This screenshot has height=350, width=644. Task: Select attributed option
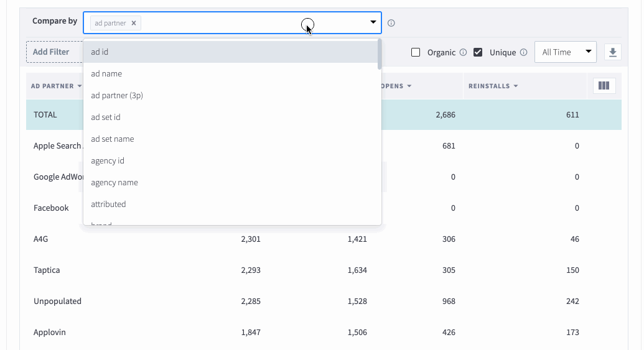[230, 204]
